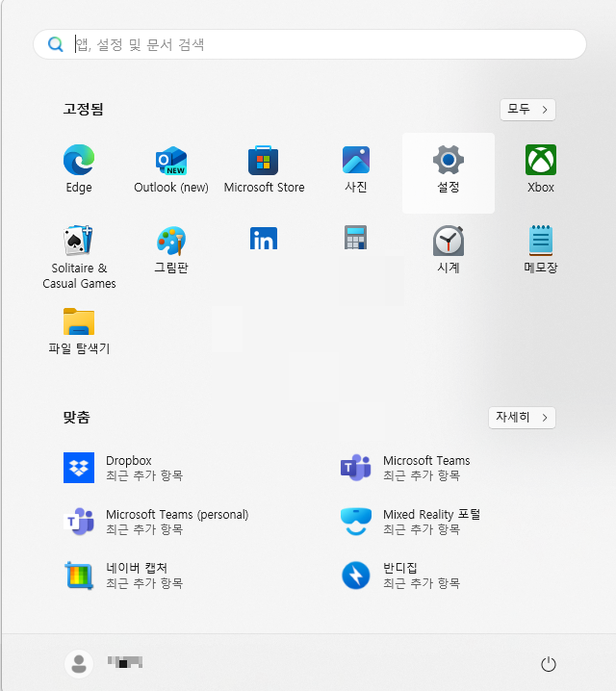
Task: Open the Microsoft Store app
Action: [264, 169]
